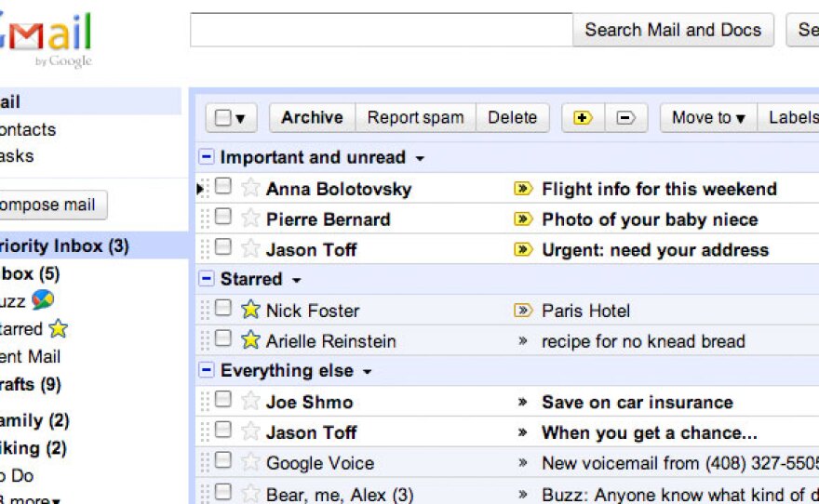Image resolution: width=819 pixels, height=504 pixels.
Task: Open the Move to dropdown
Action: pos(708,118)
